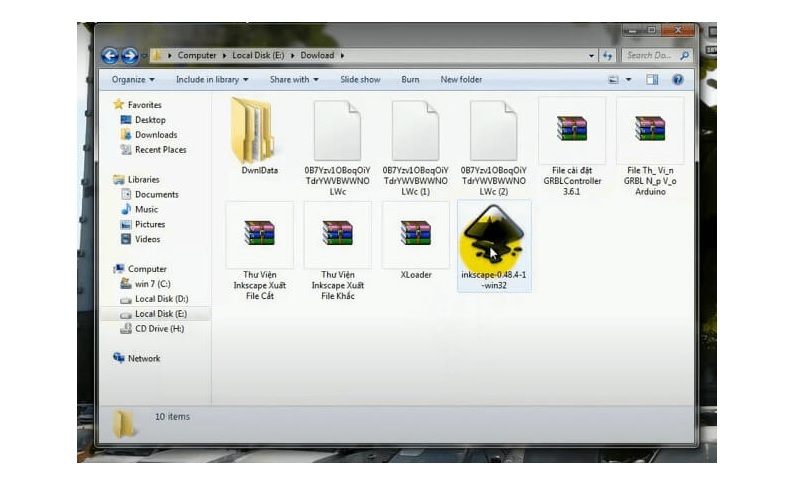Open the change view options dropdown
Viewport: 800px width, 491px height.
(x=629, y=80)
